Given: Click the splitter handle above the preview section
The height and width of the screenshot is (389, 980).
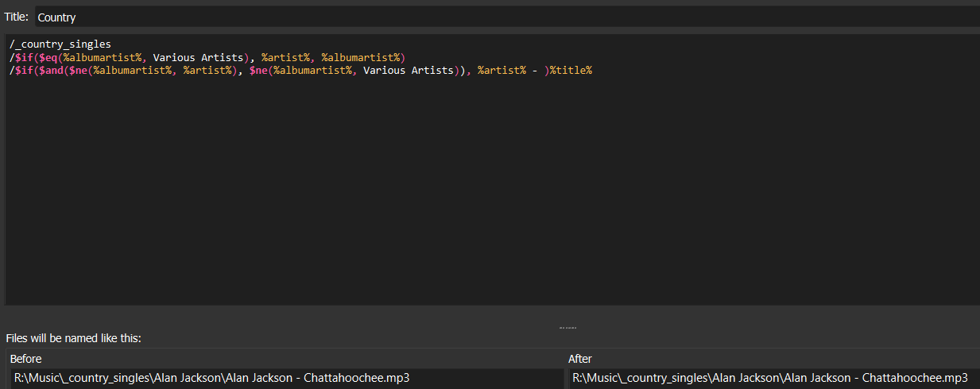Looking at the screenshot, I should click(567, 327).
